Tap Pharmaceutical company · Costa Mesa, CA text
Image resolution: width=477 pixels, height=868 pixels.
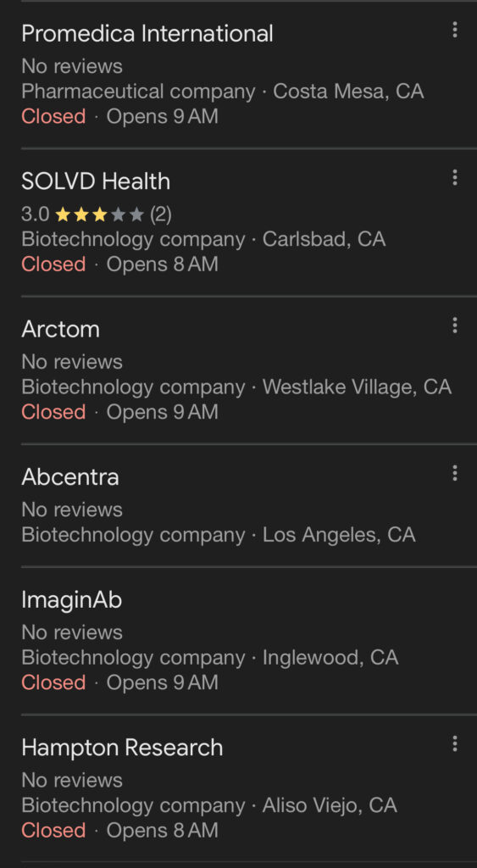pos(223,92)
